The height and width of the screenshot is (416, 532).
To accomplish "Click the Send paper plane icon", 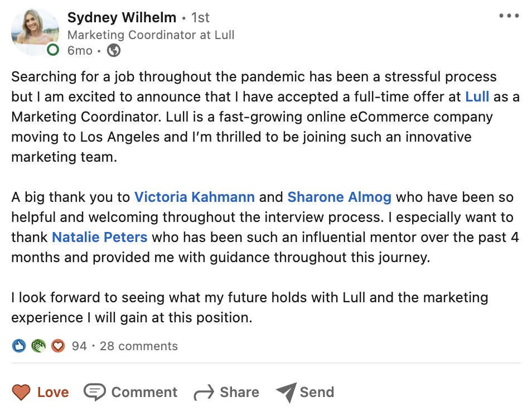I will pos(287,391).
